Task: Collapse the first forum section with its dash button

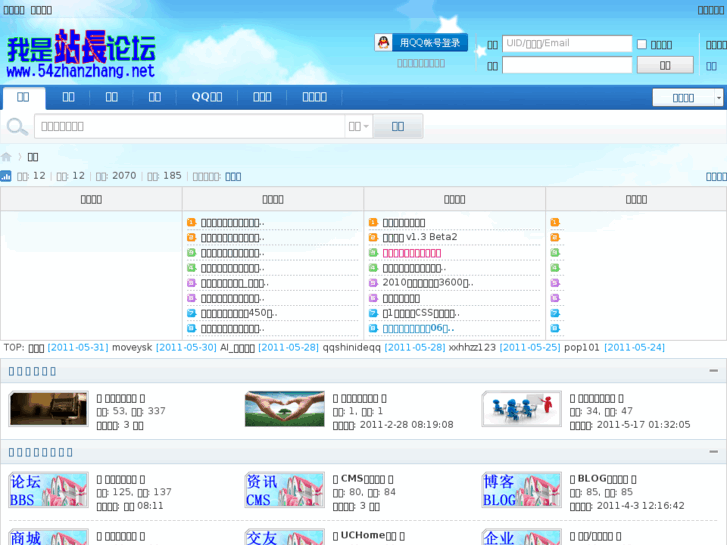Action: point(714,371)
